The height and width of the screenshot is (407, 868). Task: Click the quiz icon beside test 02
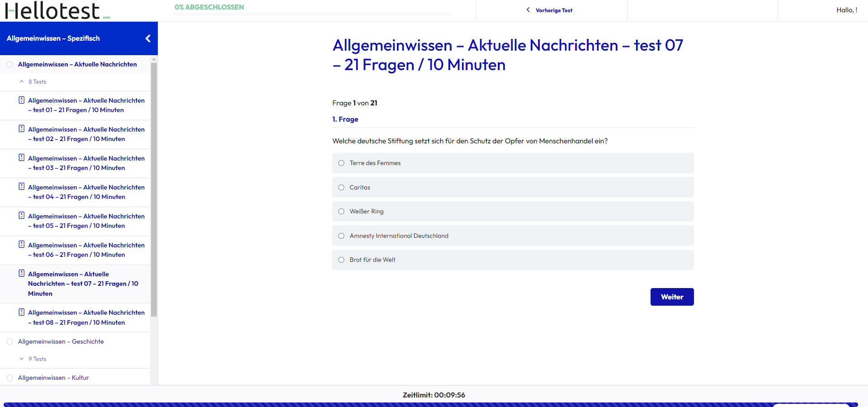click(x=21, y=129)
